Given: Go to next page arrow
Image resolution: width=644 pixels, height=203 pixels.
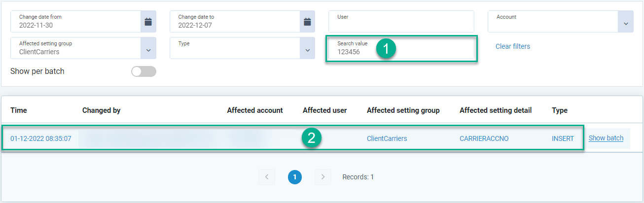Looking at the screenshot, I should tap(323, 177).
